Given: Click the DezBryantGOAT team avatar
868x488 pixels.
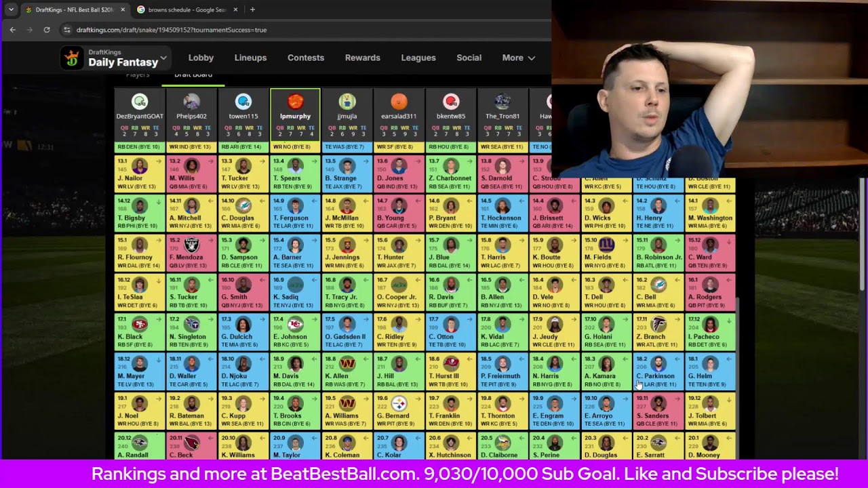Looking at the screenshot, I should pyautogui.click(x=140, y=102).
